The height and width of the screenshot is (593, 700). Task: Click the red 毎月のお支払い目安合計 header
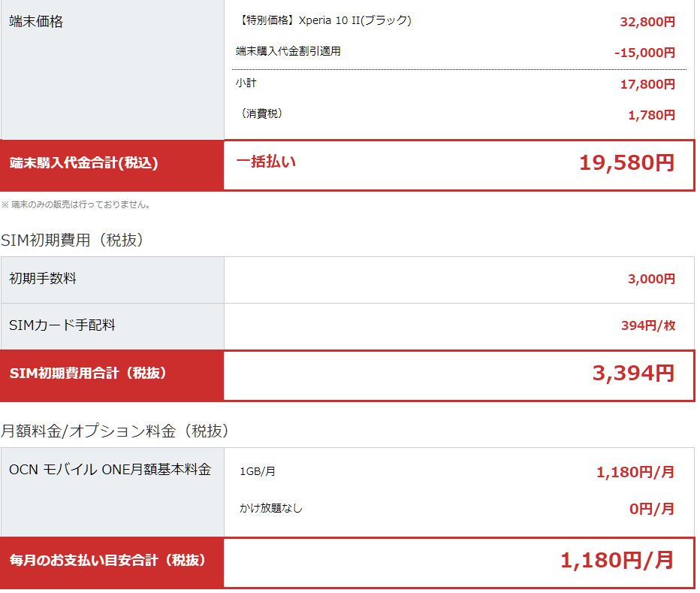(107, 561)
